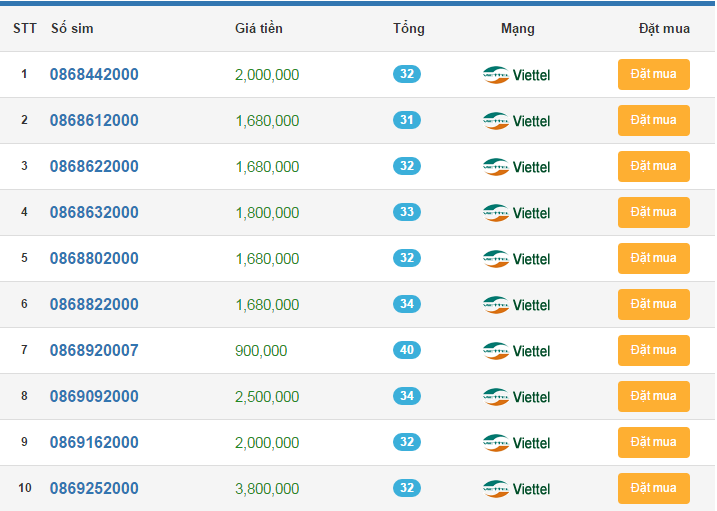Click the Đặt mua column header
Image resolution: width=717 pixels, height=511 pixels.
pyautogui.click(x=664, y=28)
